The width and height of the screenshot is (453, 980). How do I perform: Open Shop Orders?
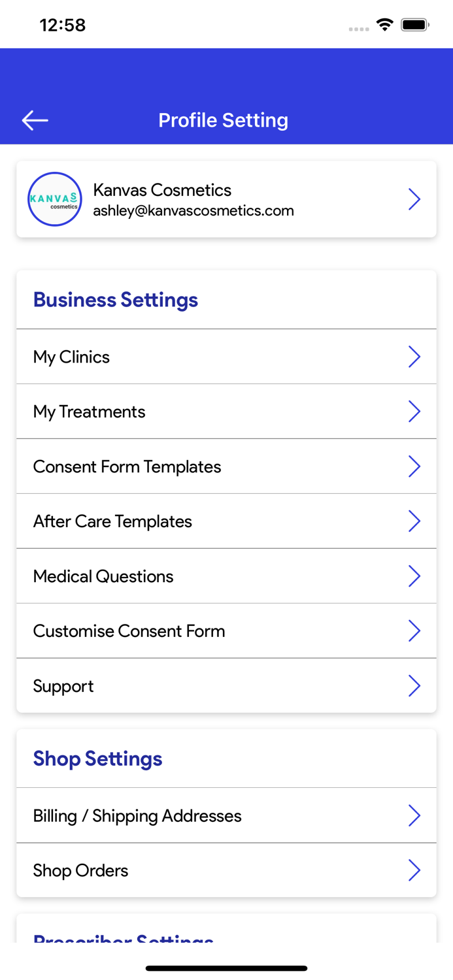click(81, 871)
